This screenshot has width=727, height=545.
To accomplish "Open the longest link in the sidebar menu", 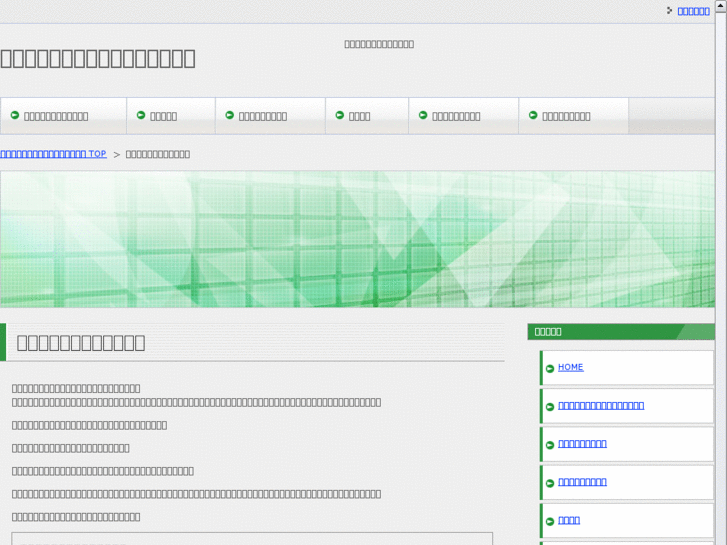I will pyautogui.click(x=601, y=405).
